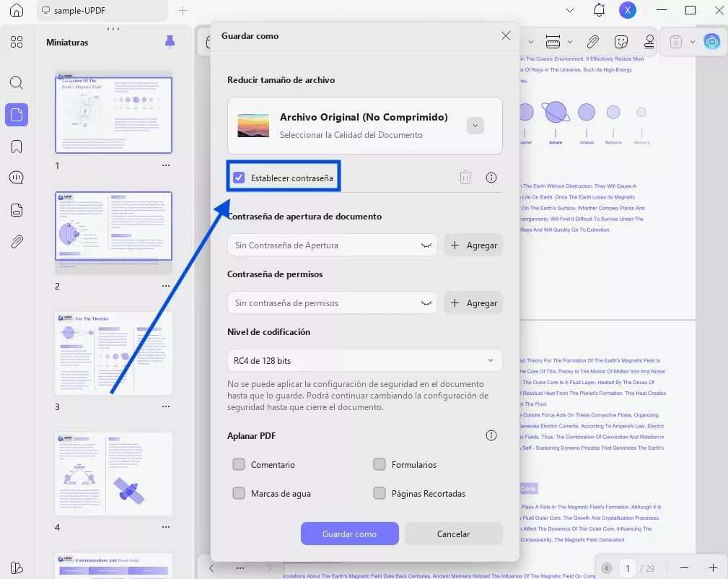728x579 pixels.
Task: Click the Miniaturas panel drag handle dots
Action: point(113,29)
